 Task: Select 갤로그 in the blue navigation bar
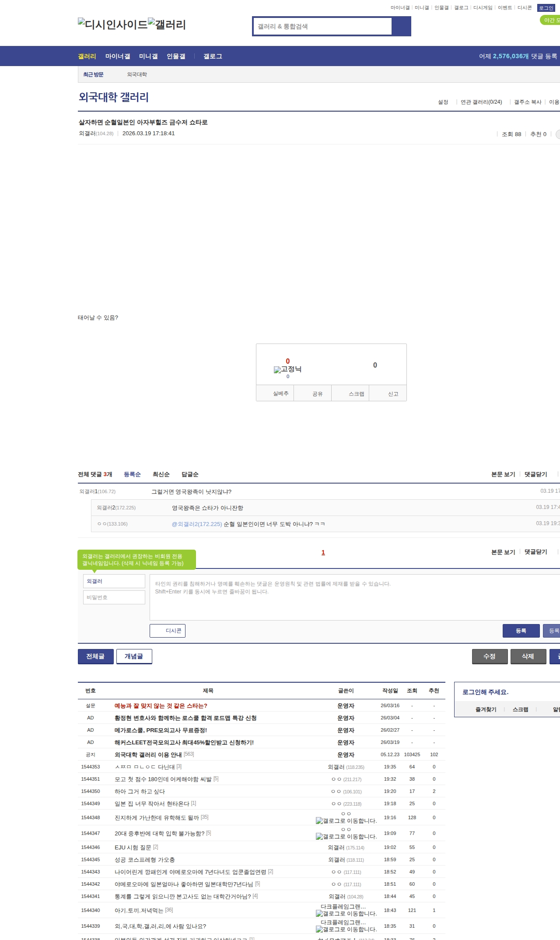[x=213, y=56]
